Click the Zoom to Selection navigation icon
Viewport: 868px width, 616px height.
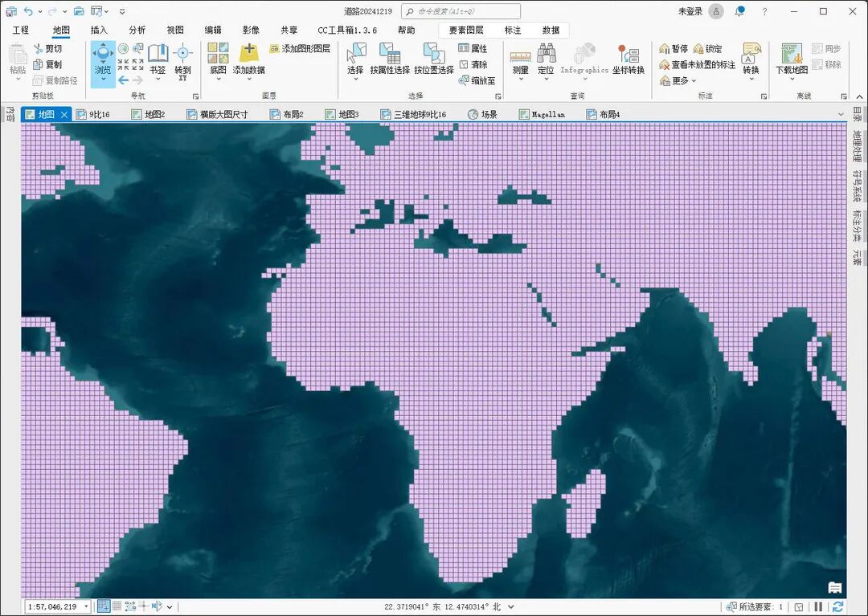coord(138,49)
